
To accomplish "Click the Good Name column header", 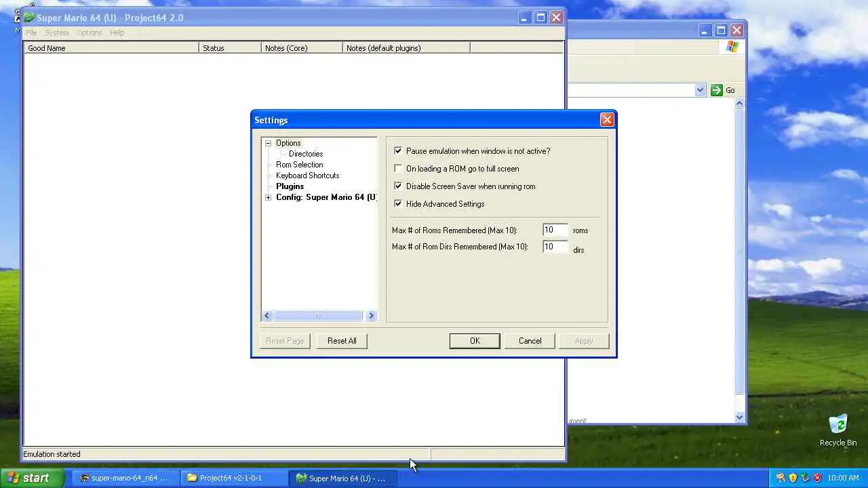I will (x=111, y=48).
